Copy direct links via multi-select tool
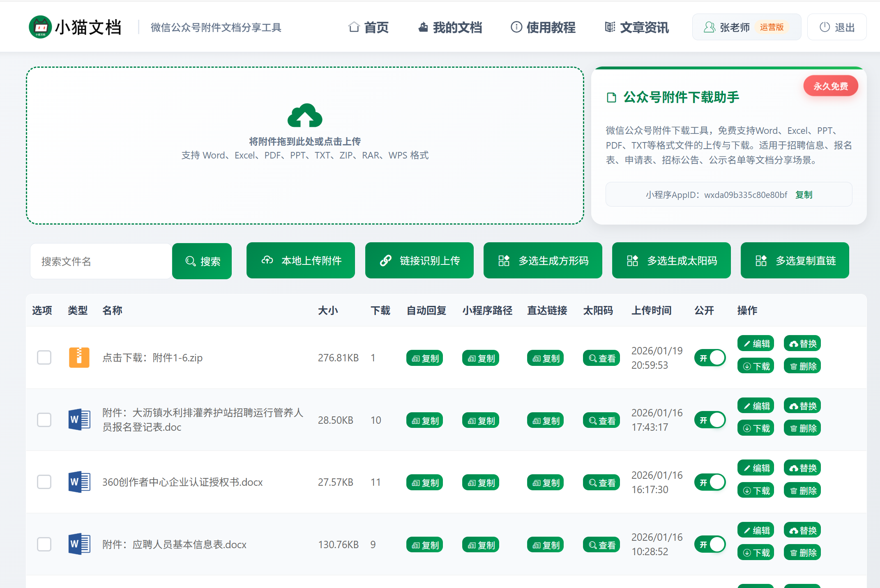This screenshot has height=588, width=880. tap(794, 260)
